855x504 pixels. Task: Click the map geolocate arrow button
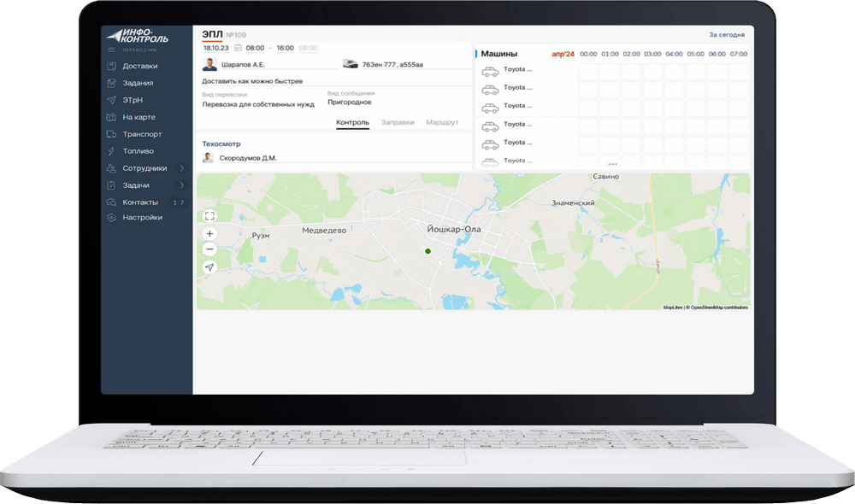click(209, 267)
